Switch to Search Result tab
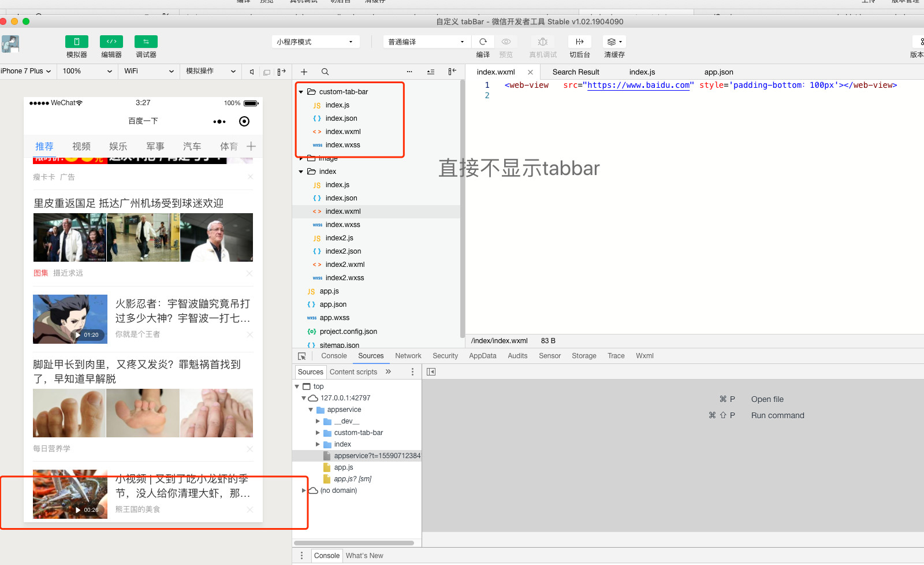 pyautogui.click(x=576, y=72)
